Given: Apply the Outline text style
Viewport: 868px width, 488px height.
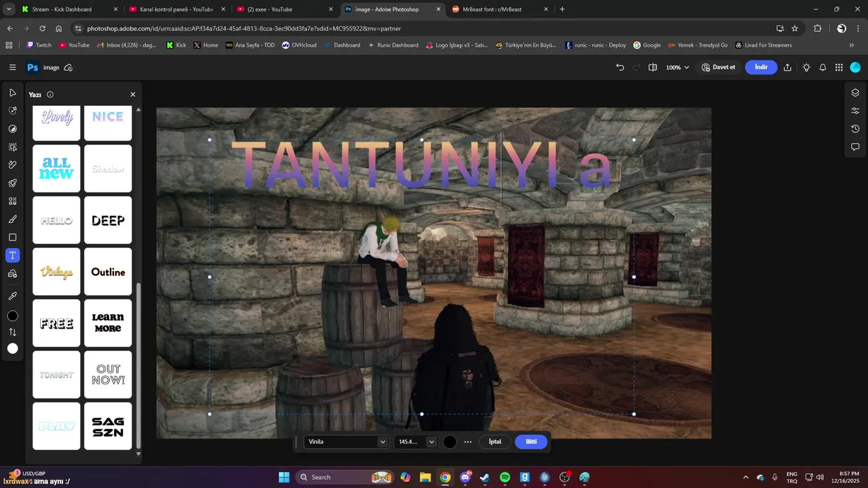Looking at the screenshot, I should pyautogui.click(x=108, y=272).
